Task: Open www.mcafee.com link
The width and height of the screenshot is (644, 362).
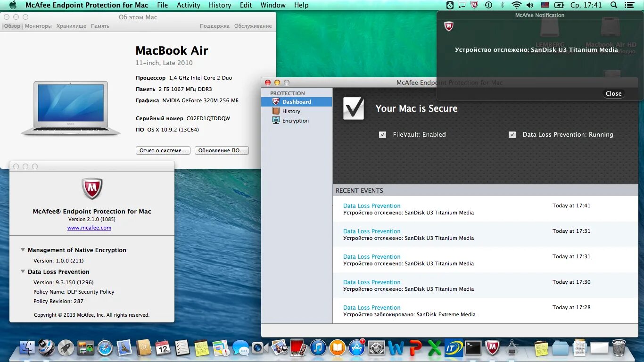Action: click(x=89, y=228)
